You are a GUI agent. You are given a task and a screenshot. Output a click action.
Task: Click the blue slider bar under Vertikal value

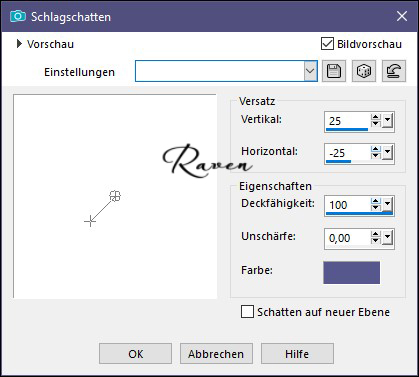click(347, 130)
